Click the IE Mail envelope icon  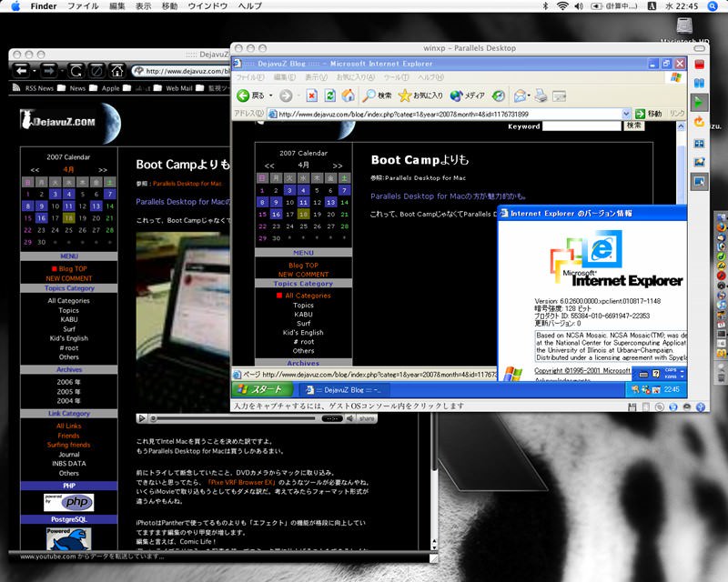pos(520,95)
